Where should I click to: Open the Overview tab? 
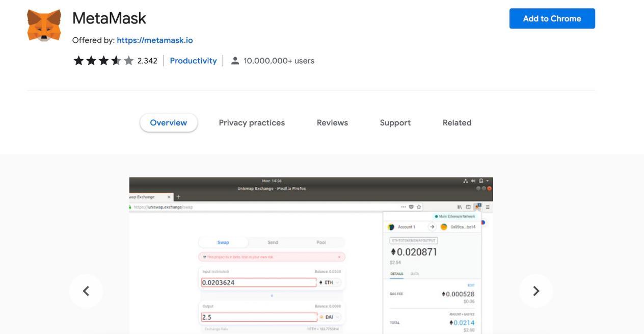169,123
